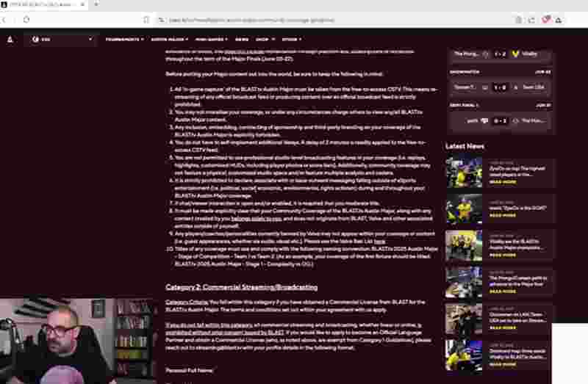Open thumbnail for the Team USA showmatch story
Viewport: 588px width, 384px height.
464,319
